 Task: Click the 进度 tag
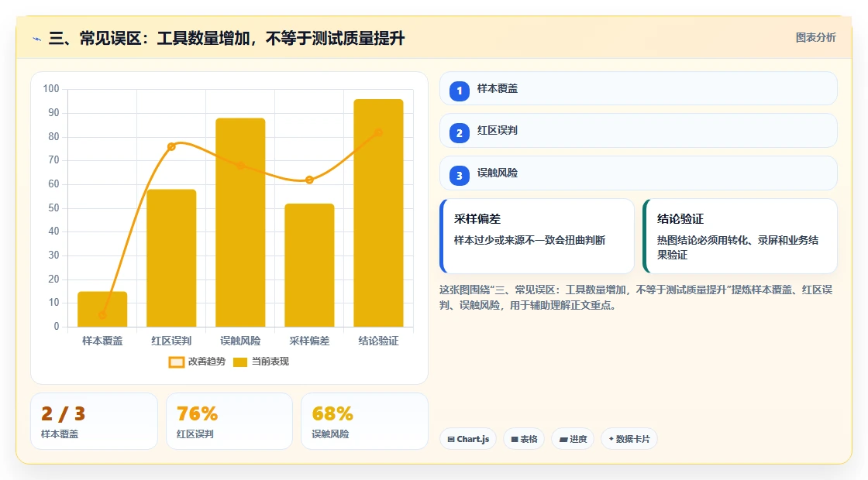tap(573, 439)
